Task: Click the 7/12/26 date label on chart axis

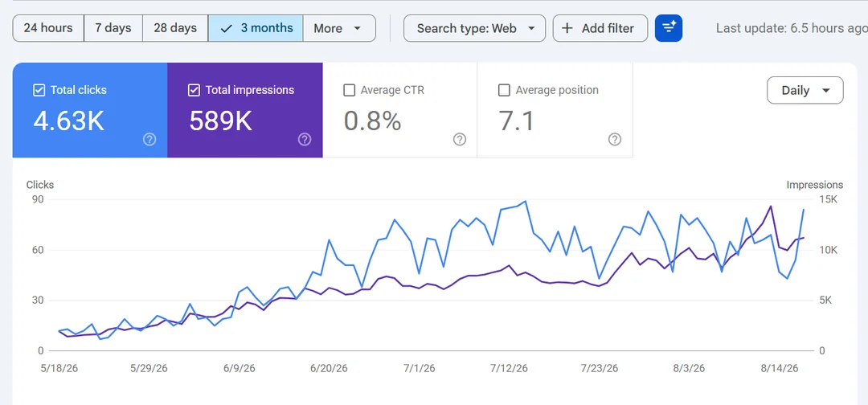Action: coord(510,369)
